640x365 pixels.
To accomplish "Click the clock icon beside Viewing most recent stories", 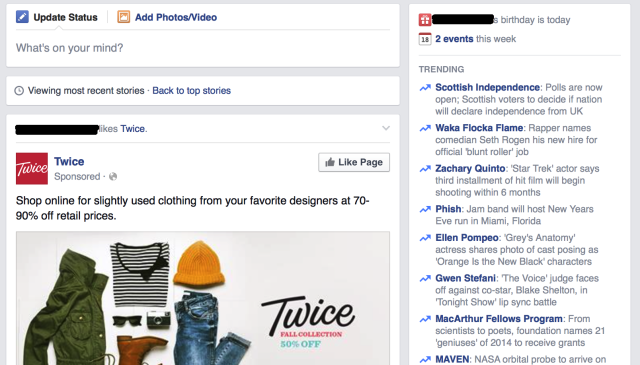I will [19, 91].
